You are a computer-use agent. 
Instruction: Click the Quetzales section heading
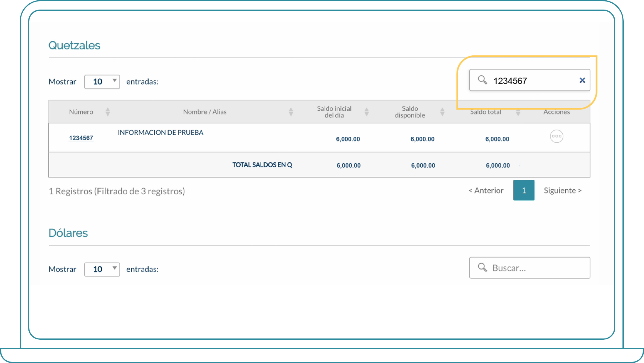74,45
